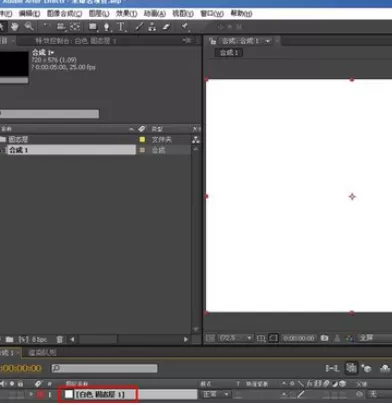
Task: Select the Rectangle mask tool
Action: (x=93, y=27)
